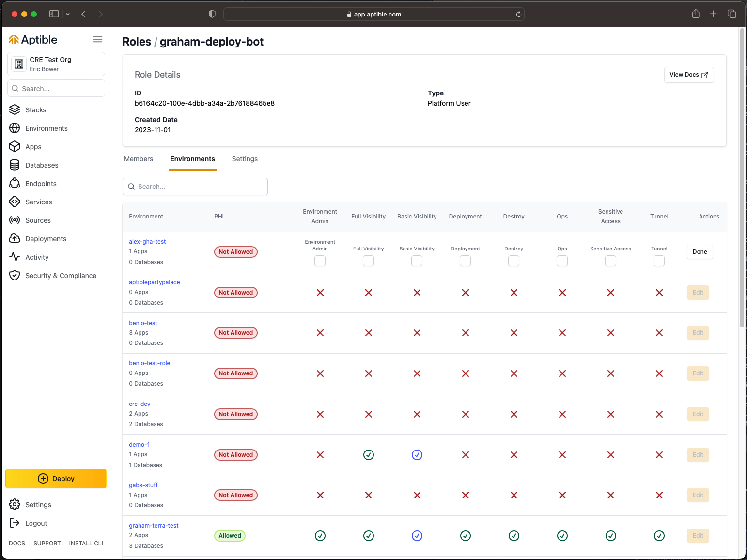Open the CRE Test Org organization switcher
Viewport: 747px width, 560px height.
point(56,64)
